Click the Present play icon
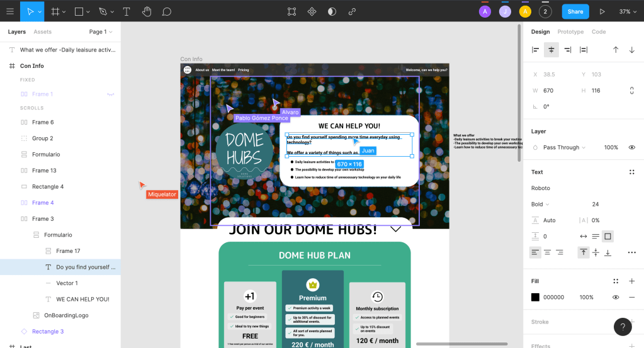 602,11
